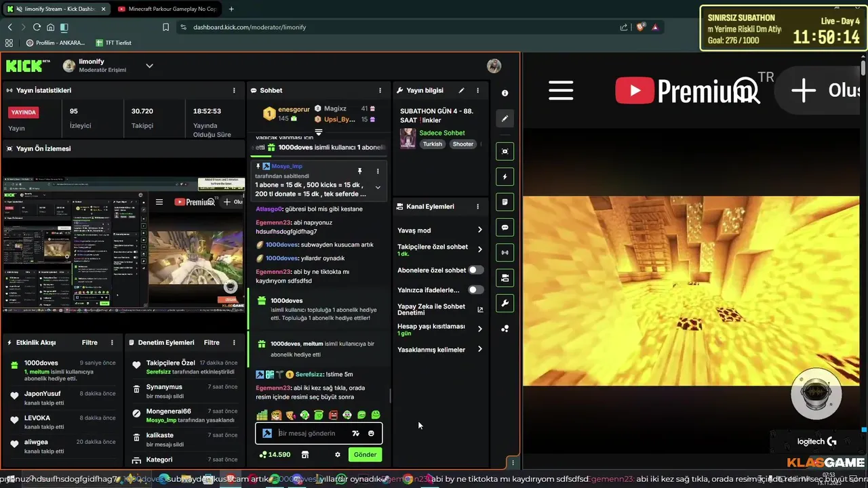
Task: Click the three-bubbles icon at the sidebar bottom
Action: click(505, 329)
